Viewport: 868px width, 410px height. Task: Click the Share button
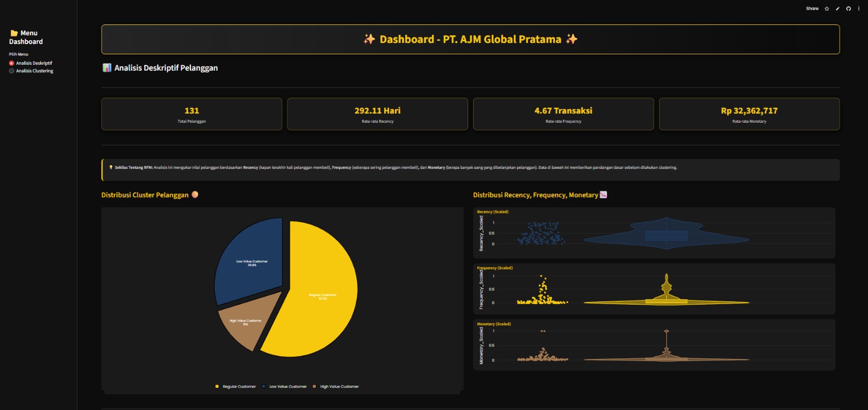click(x=812, y=9)
